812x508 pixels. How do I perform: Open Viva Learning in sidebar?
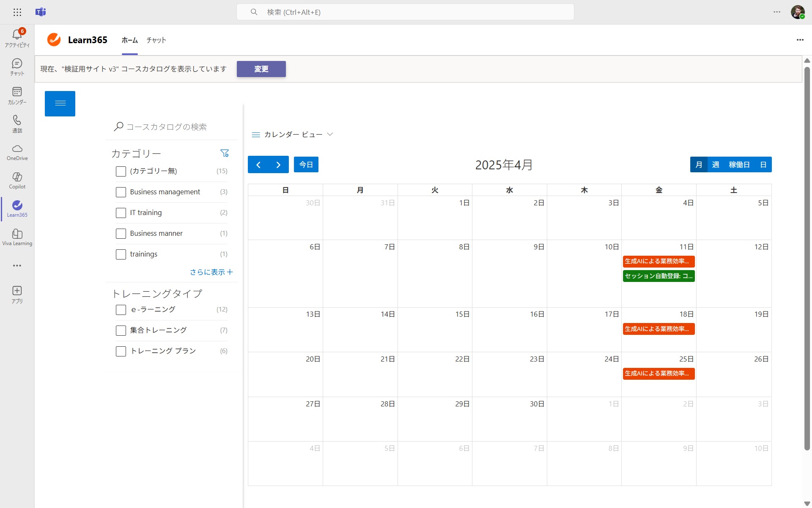coord(17,237)
